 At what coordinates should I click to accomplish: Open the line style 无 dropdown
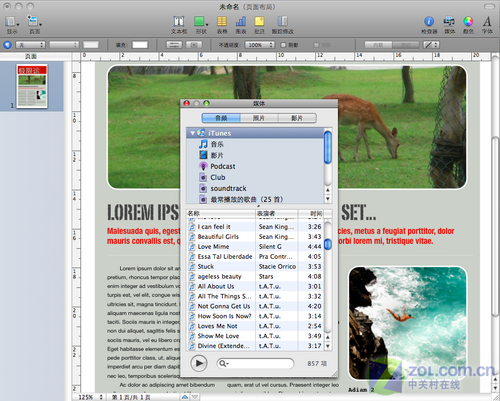[30, 45]
